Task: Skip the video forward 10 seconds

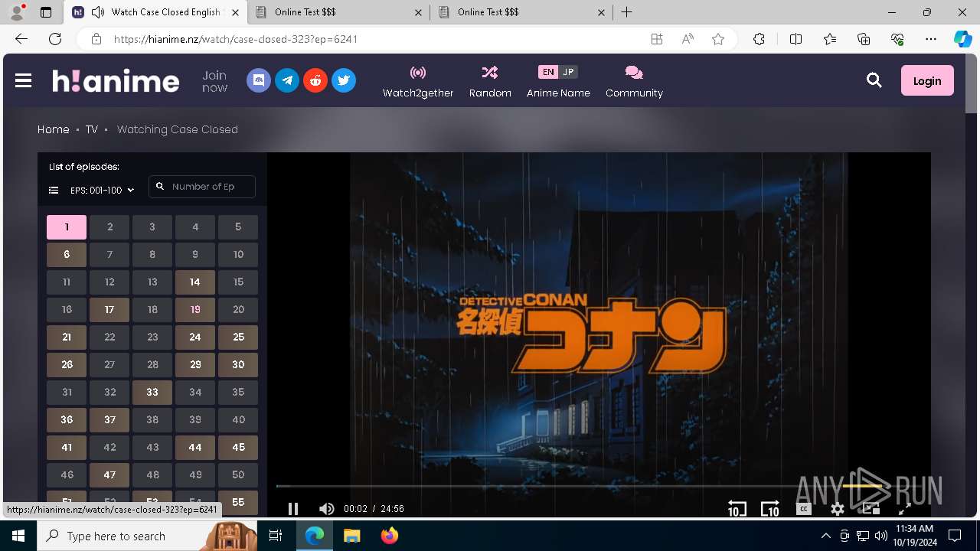Action: tap(769, 509)
